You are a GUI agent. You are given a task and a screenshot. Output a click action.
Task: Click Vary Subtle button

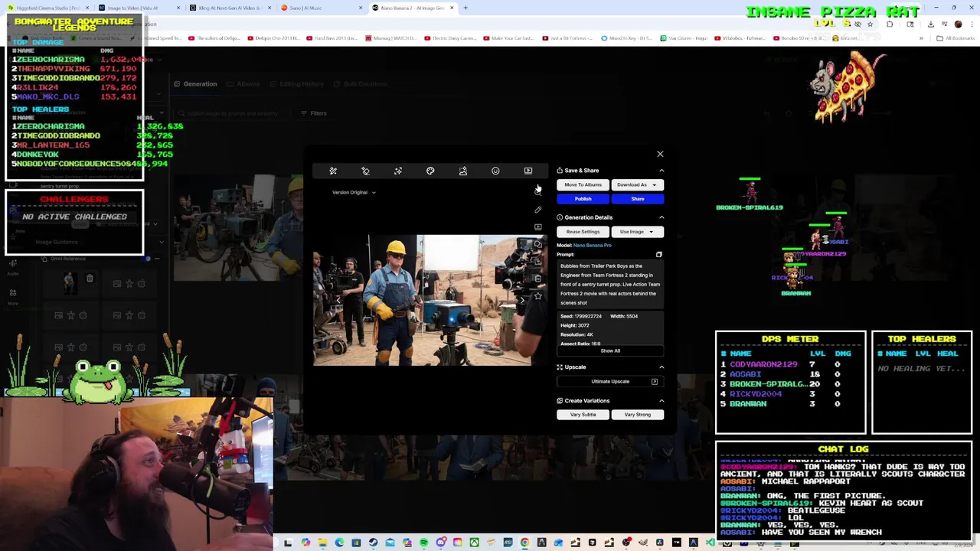[x=583, y=415]
